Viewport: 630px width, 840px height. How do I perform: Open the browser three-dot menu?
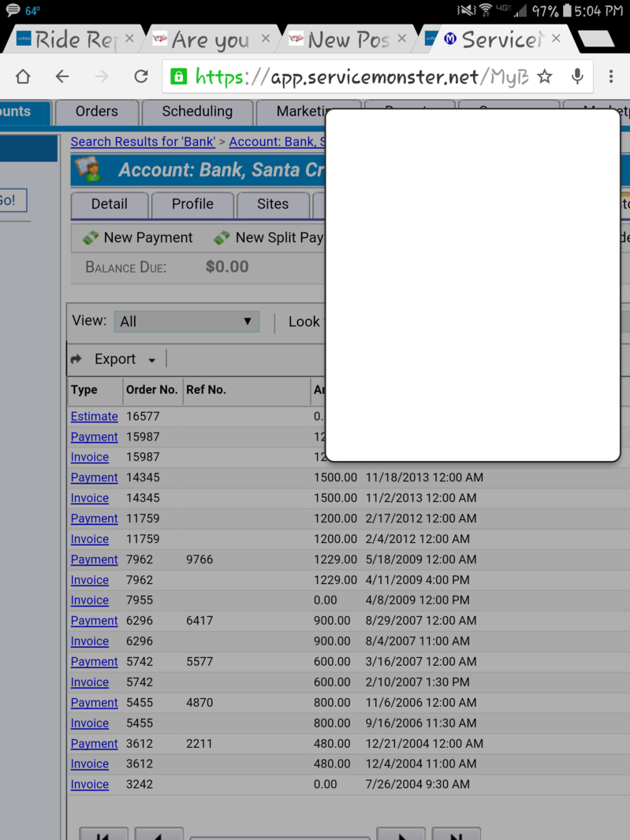(611, 76)
